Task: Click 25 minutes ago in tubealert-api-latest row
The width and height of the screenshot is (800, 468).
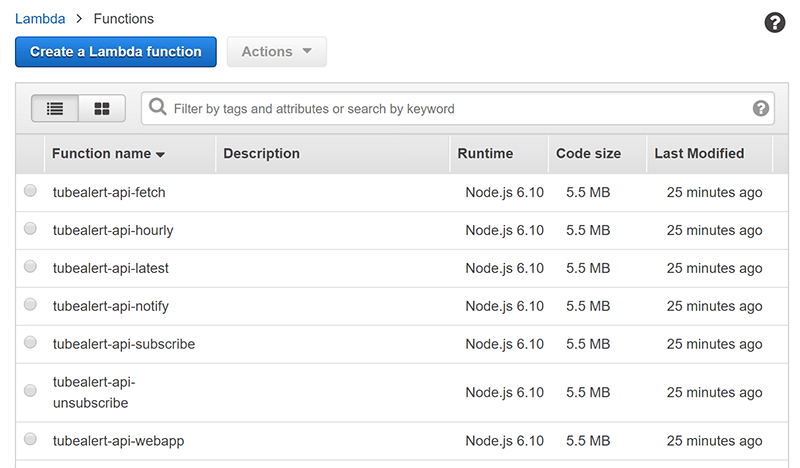Action: [714, 268]
